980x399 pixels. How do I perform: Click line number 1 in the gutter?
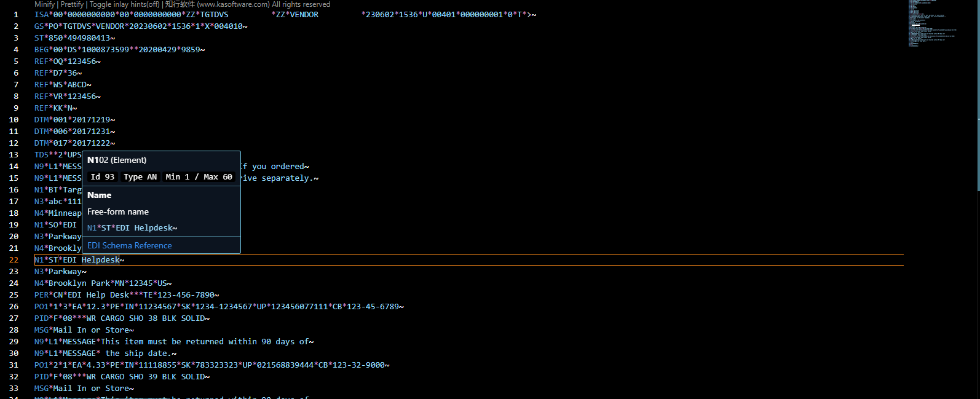(x=16, y=14)
